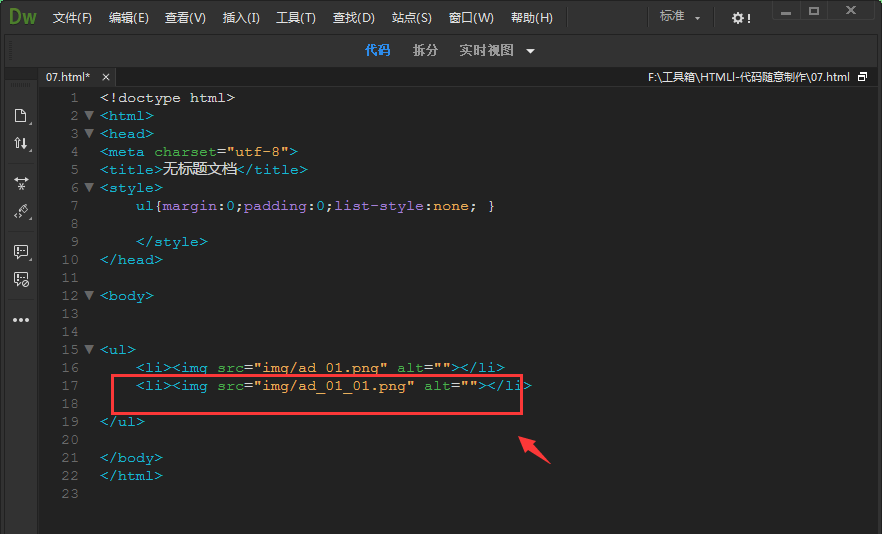Viewport: 882px width, 534px height.
Task: Switch to 代码 code view
Action: click(377, 50)
